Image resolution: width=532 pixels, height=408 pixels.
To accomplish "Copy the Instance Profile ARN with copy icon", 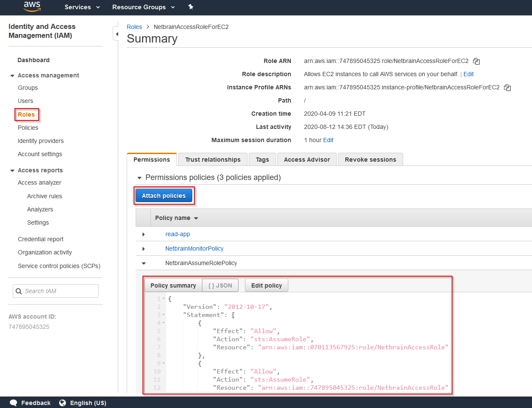I will coord(507,88).
